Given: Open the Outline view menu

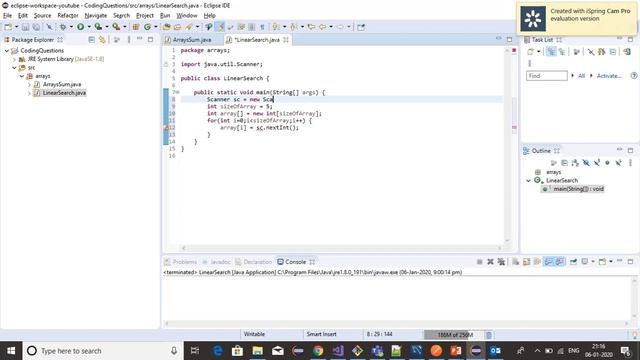Looking at the screenshot, I should (630, 162).
